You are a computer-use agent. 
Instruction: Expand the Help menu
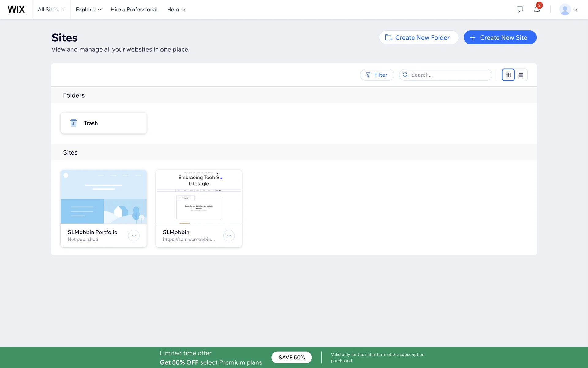point(176,10)
